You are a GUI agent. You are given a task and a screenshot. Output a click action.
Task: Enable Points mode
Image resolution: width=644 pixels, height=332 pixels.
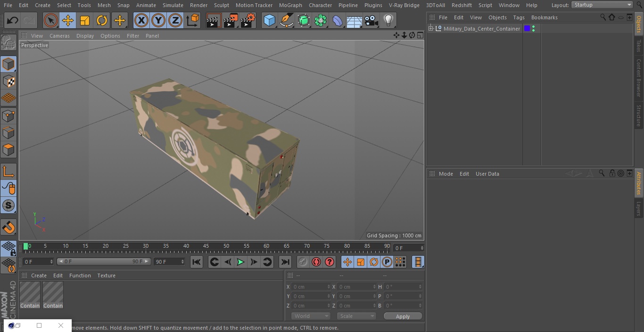(8, 115)
